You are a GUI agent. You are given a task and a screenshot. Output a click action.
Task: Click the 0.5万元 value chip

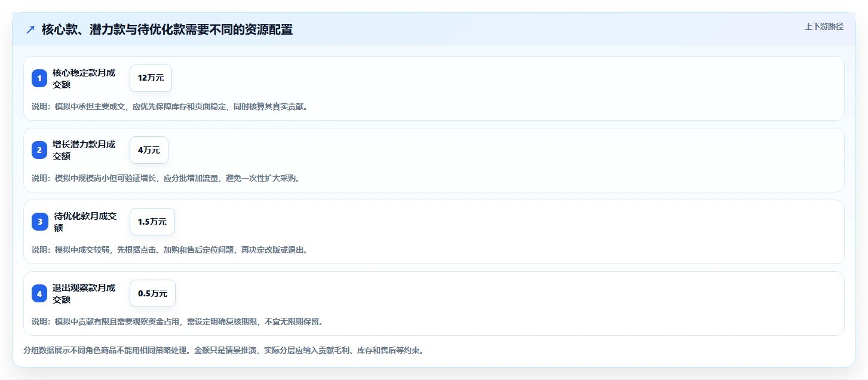point(152,293)
